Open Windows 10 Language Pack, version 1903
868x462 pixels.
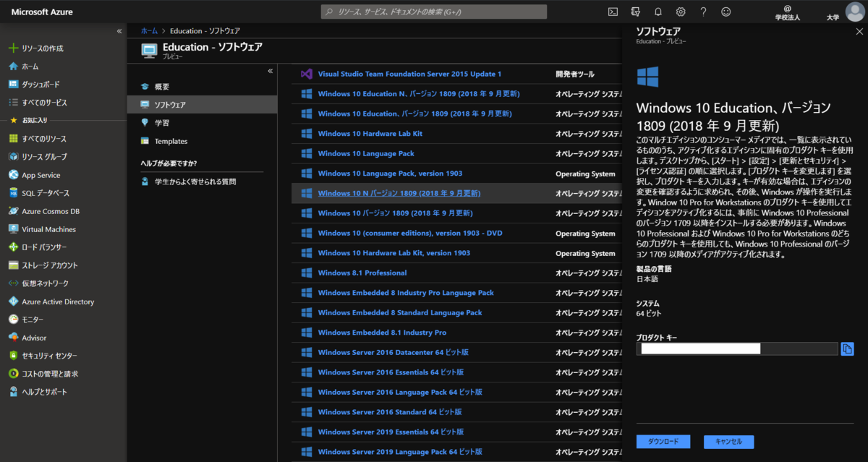(390, 174)
